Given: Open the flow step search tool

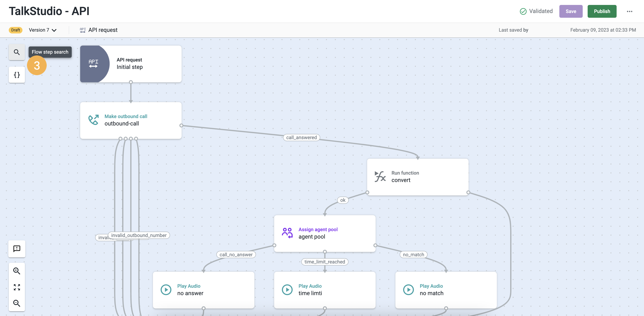Looking at the screenshot, I should pos(17,52).
